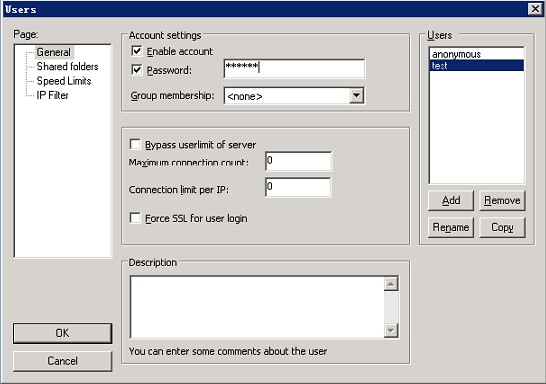Click the OK button
Image resolution: width=546 pixels, height=384 pixels.
click(x=63, y=333)
